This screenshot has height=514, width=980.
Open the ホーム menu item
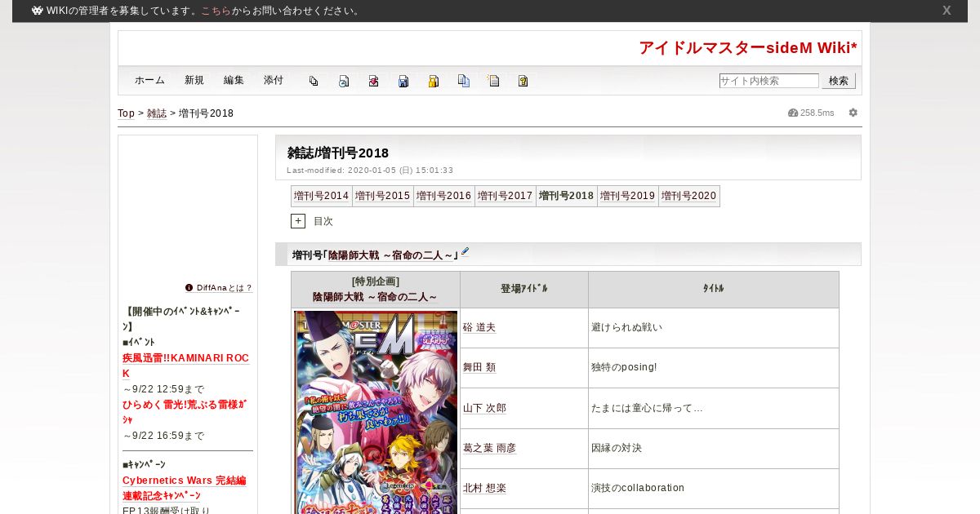[x=149, y=80]
